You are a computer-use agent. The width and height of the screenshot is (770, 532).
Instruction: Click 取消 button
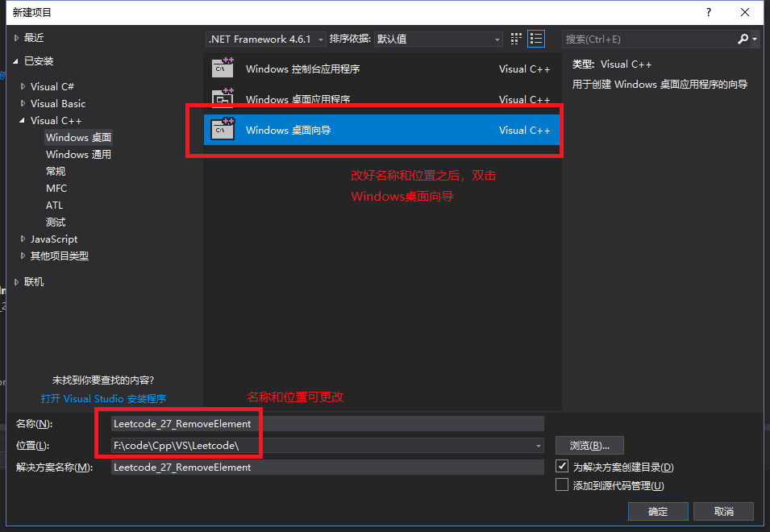click(724, 511)
